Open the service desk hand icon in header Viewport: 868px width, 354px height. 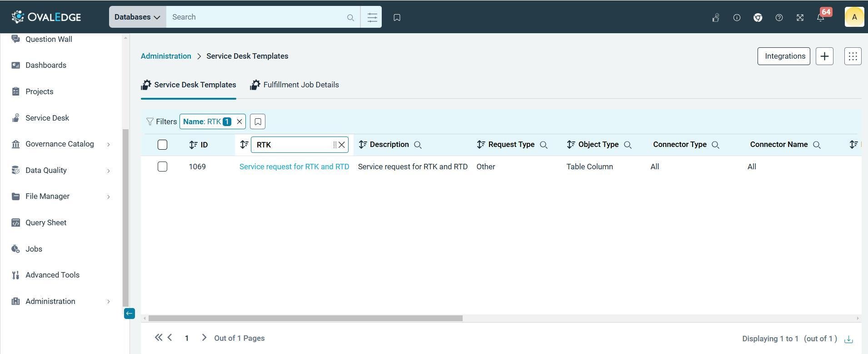click(x=716, y=18)
